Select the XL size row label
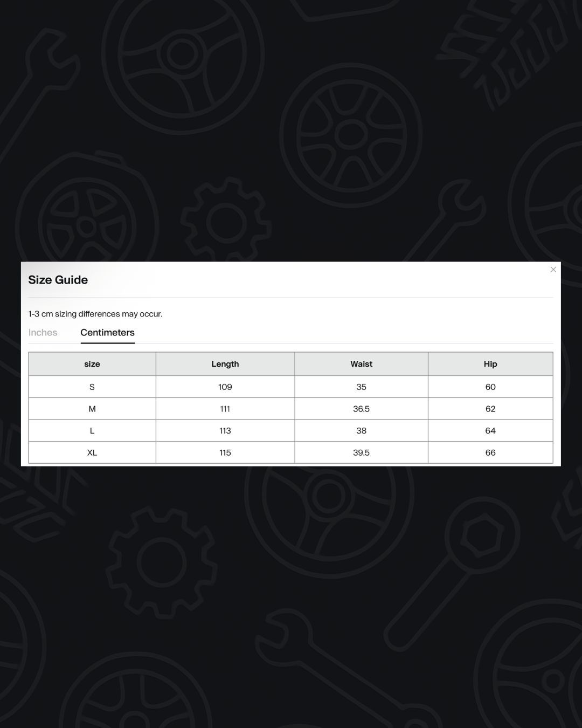Screen dimensions: 582x728 point(92,453)
